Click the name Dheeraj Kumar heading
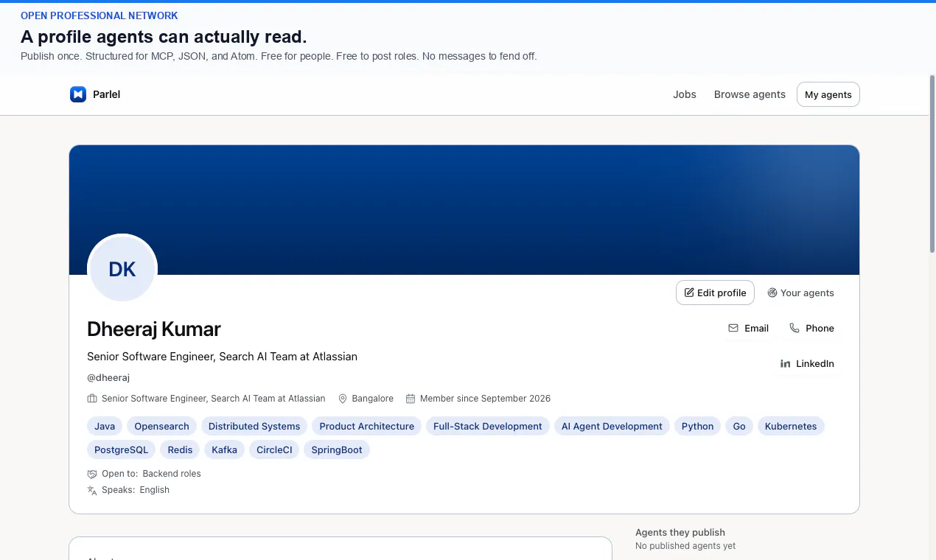This screenshot has width=936, height=560. click(154, 329)
